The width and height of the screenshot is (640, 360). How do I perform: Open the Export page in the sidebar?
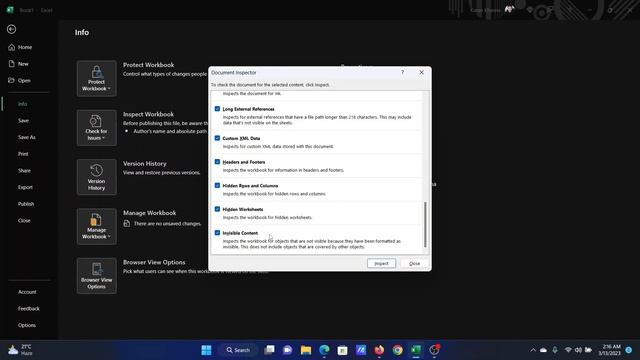25,187
